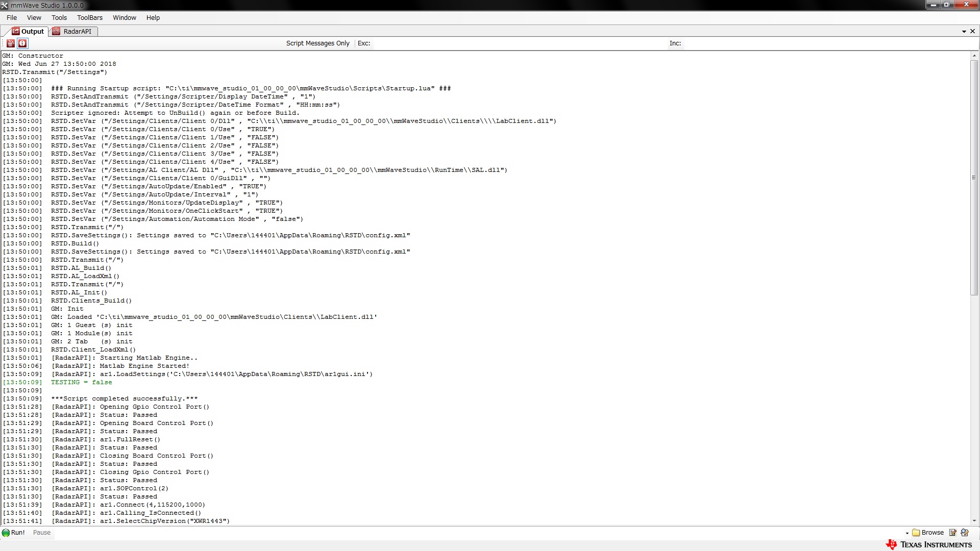The width and height of the screenshot is (980, 551).
Task: Click 'Matlab Engine Started!' log line
Action: tap(120, 366)
